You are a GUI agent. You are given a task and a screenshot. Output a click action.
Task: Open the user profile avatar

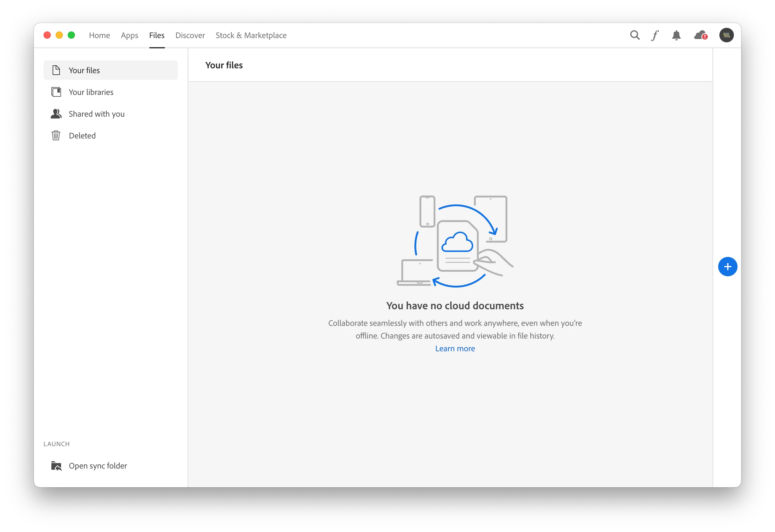pyautogui.click(x=726, y=35)
